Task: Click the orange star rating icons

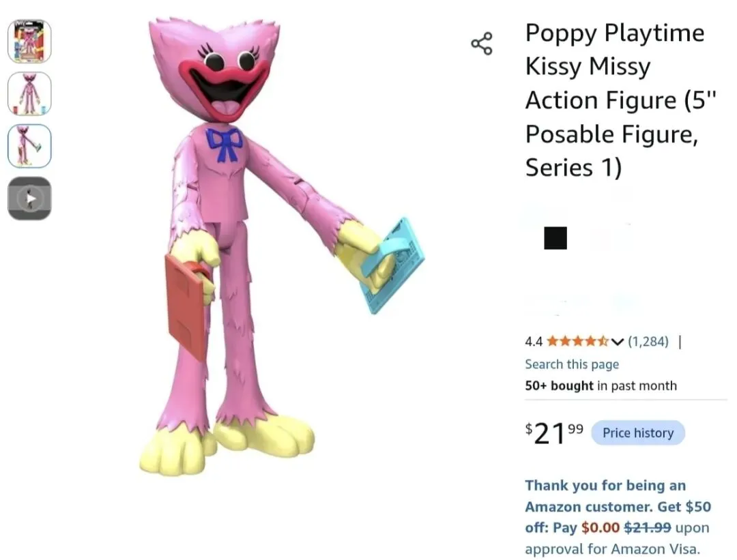Action: (x=578, y=341)
